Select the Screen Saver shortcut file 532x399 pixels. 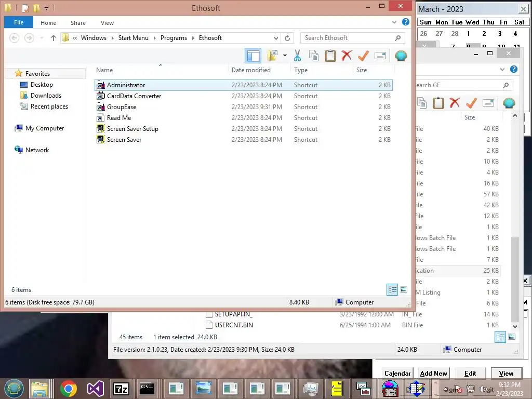point(243,139)
